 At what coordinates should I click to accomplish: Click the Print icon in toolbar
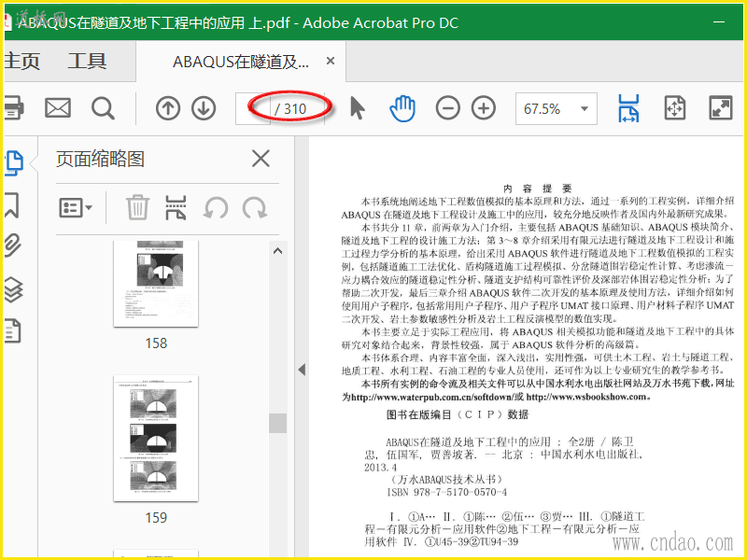coord(13,108)
